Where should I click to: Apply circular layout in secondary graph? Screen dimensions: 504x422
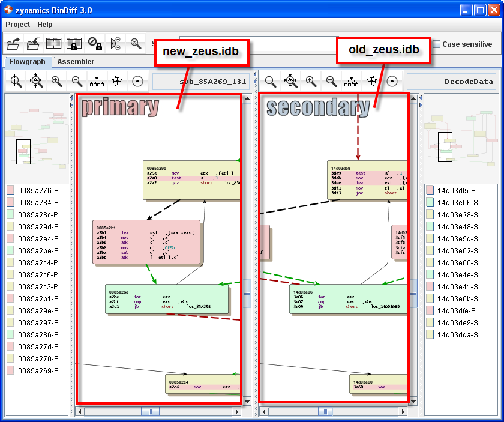point(392,82)
